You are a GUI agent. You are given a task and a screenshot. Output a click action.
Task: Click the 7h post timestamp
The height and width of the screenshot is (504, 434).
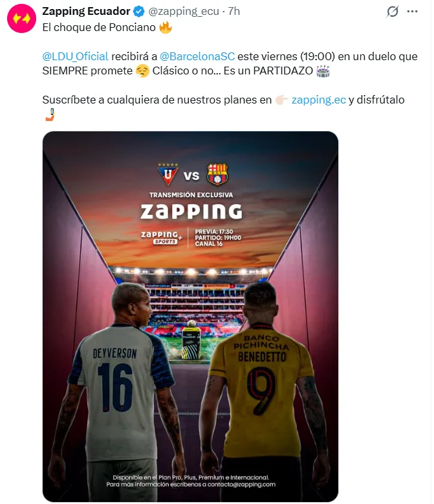[234, 11]
